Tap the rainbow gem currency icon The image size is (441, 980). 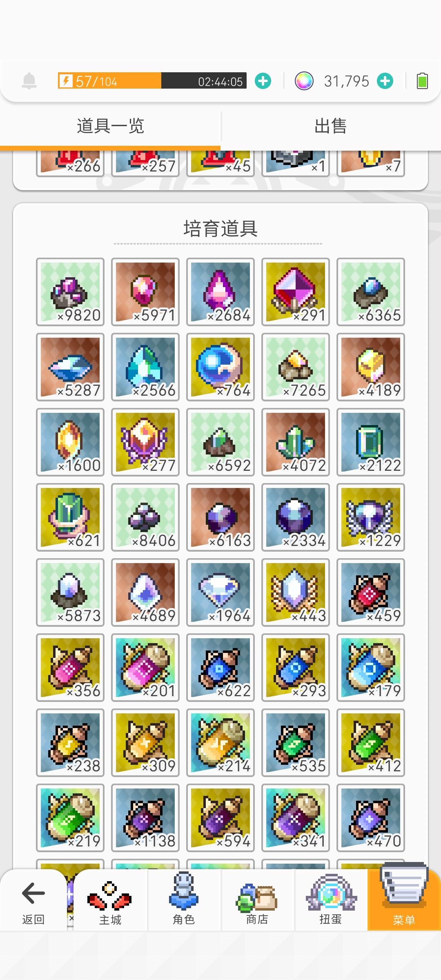[304, 81]
